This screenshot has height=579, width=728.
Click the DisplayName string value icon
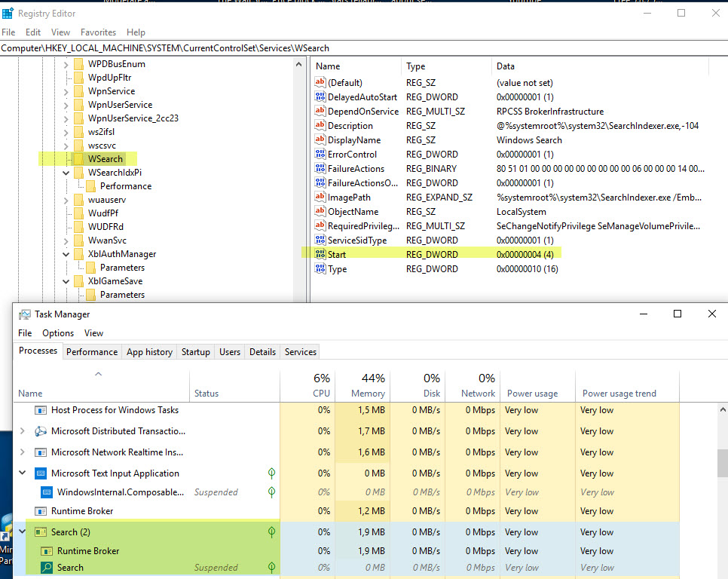tap(320, 139)
